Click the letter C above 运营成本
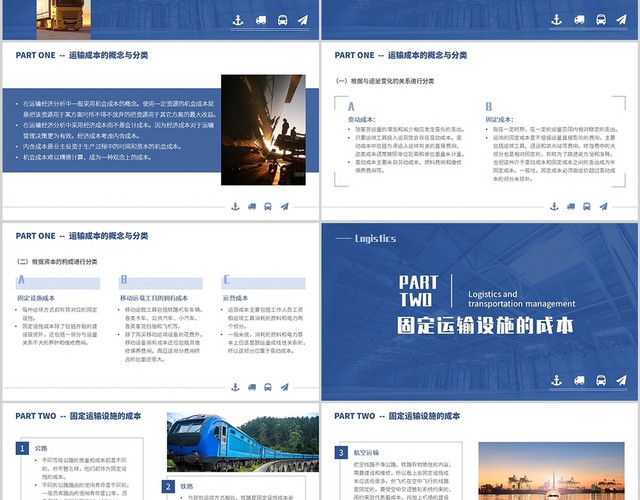This screenshot has height=500, width=640. pos(227,280)
